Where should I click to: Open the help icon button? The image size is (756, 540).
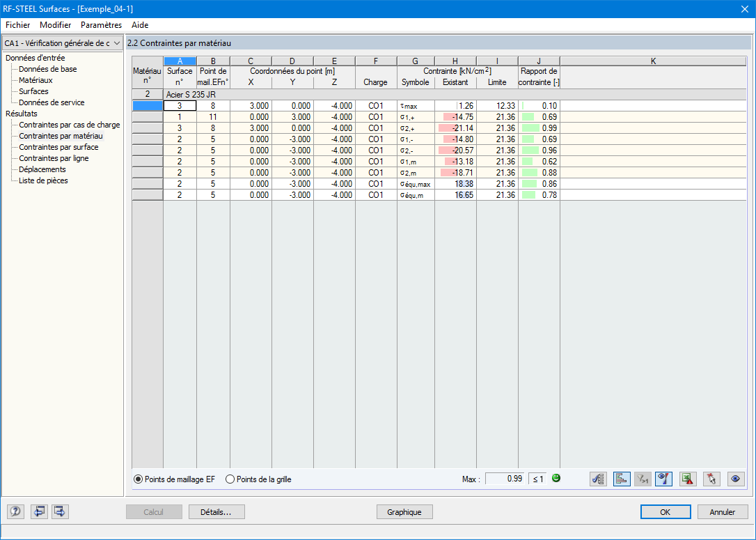(15, 511)
